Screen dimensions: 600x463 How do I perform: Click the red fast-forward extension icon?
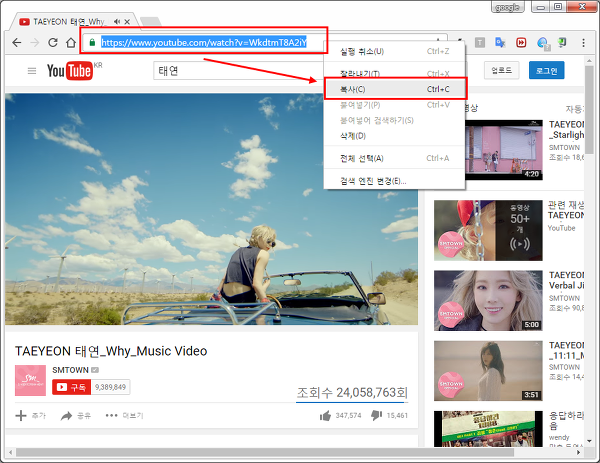point(521,42)
